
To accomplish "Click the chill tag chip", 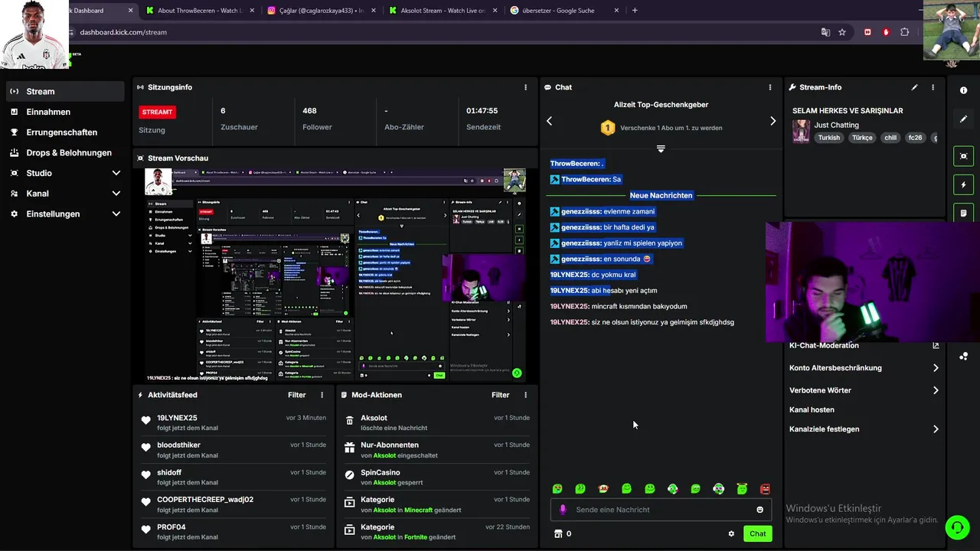I will 890,138.
